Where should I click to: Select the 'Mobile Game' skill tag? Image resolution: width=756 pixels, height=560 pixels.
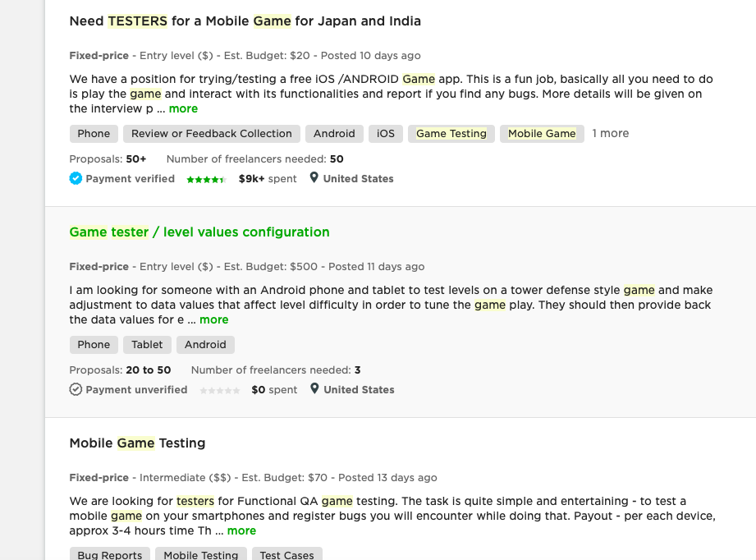tap(542, 134)
